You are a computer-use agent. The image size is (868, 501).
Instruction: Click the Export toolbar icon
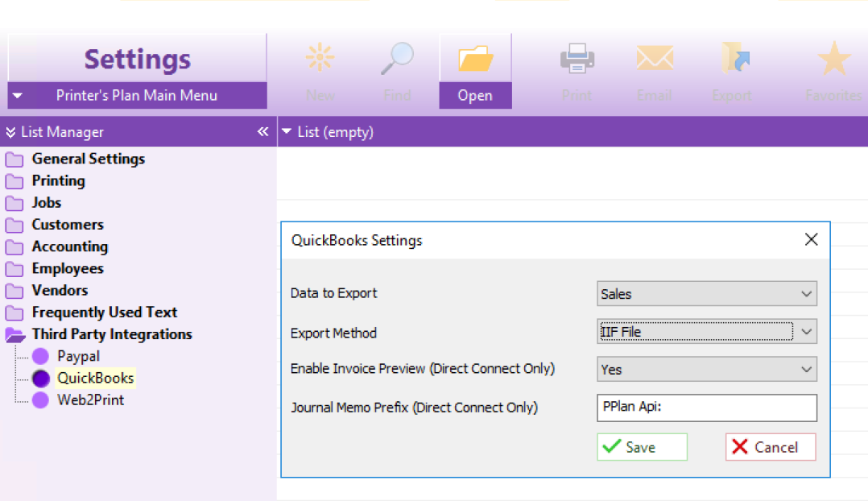[x=736, y=58]
